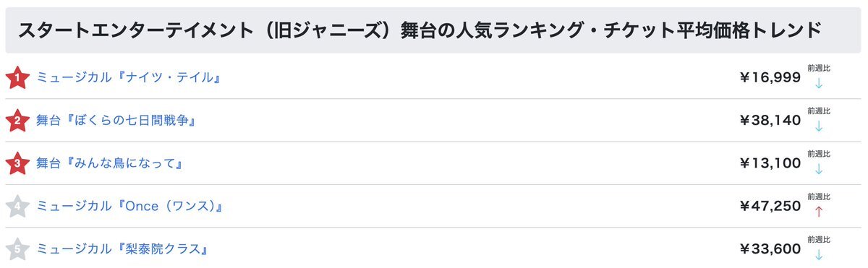Click the red up arrow beside ¥47,250
The height and width of the screenshot is (268, 868).
819,212
